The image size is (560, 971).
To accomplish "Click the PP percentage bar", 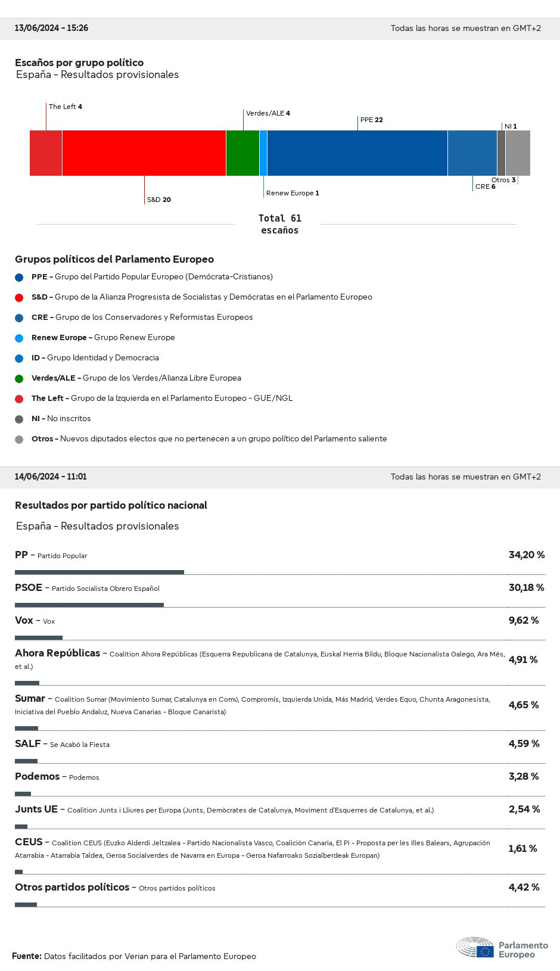I will 99,572.
